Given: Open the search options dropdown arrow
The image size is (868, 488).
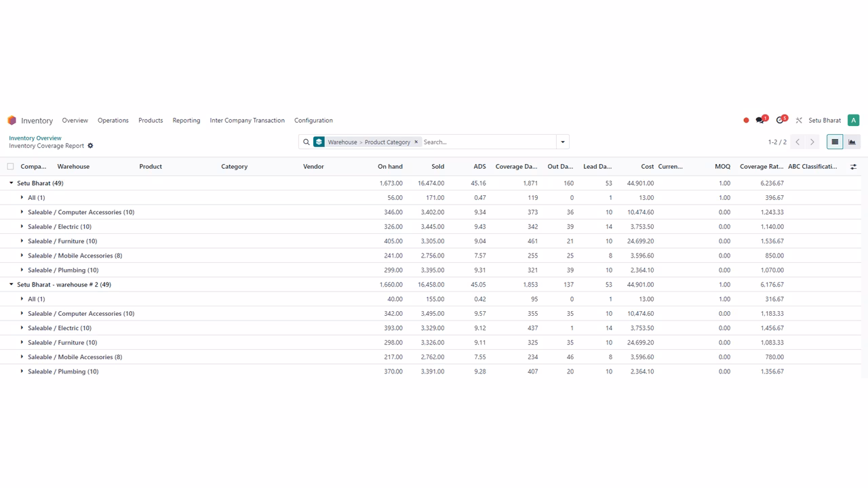Looking at the screenshot, I should tap(562, 142).
